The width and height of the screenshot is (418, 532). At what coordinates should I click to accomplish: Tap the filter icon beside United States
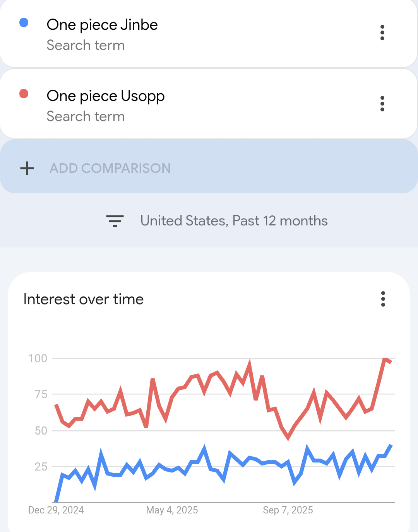115,221
